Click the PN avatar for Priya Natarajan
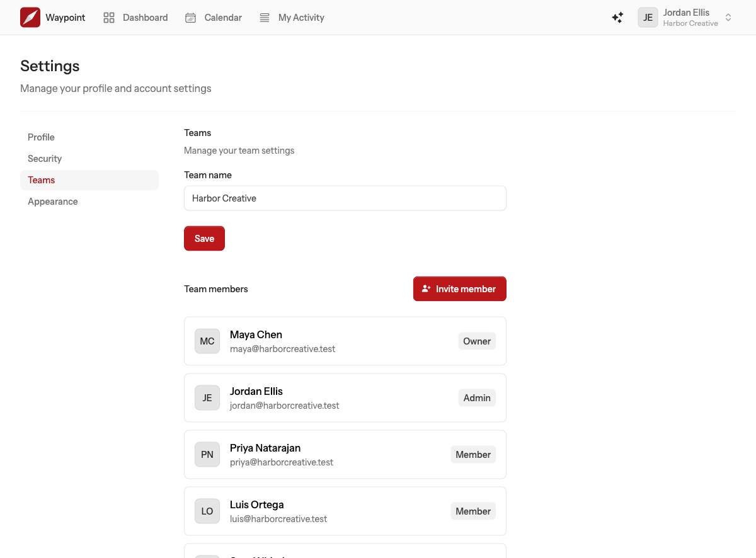The image size is (756, 558). click(x=207, y=454)
